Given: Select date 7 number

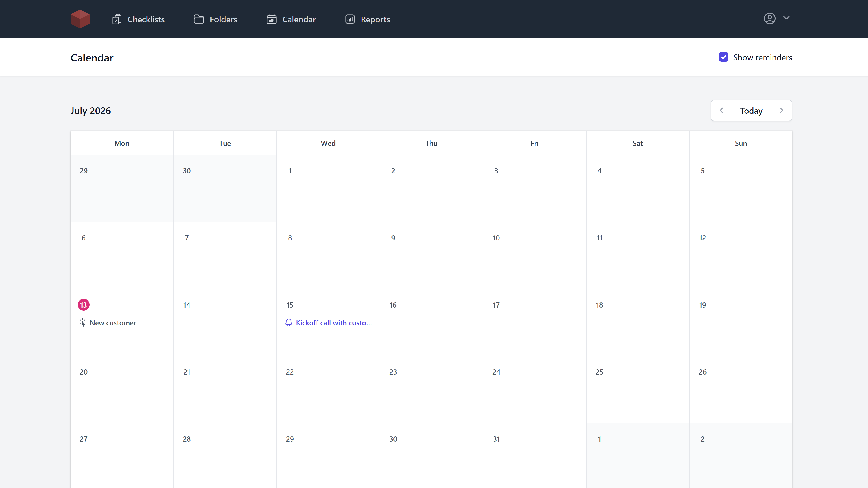Looking at the screenshot, I should (187, 238).
